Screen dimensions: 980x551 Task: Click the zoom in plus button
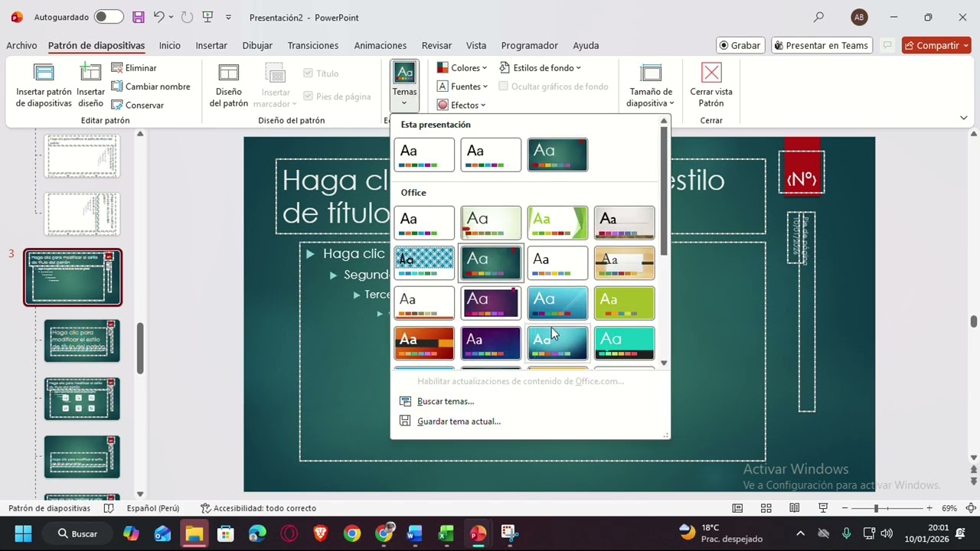pyautogui.click(x=929, y=508)
